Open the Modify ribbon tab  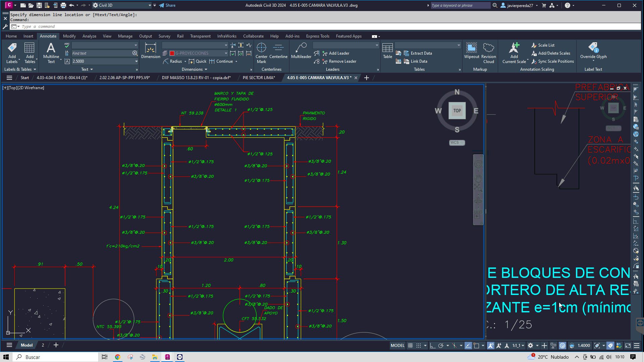click(69, 36)
